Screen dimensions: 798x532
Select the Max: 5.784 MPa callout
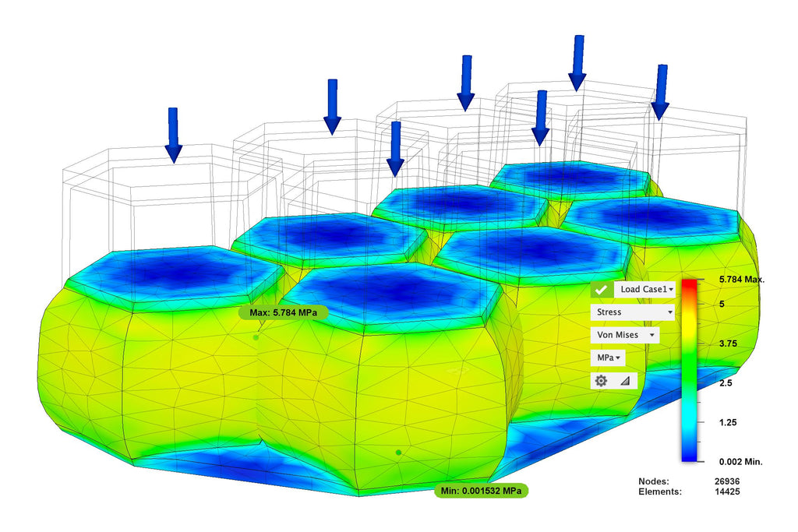(x=284, y=313)
